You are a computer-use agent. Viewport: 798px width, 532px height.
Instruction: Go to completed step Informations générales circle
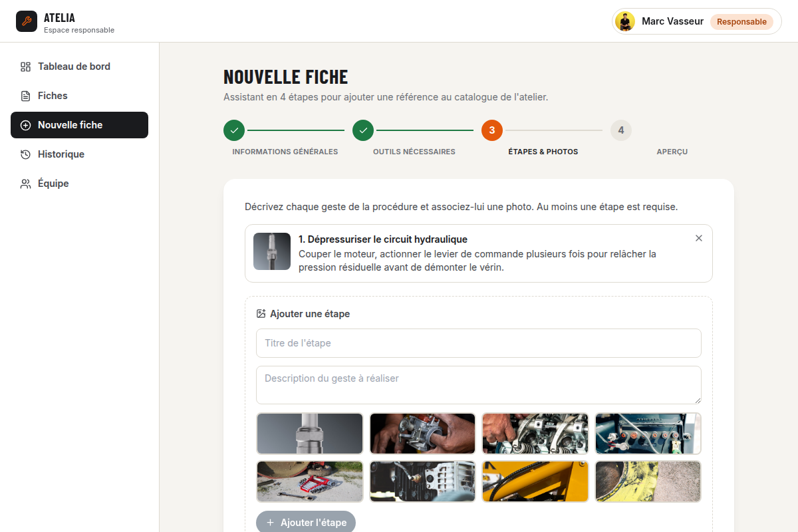coord(234,130)
